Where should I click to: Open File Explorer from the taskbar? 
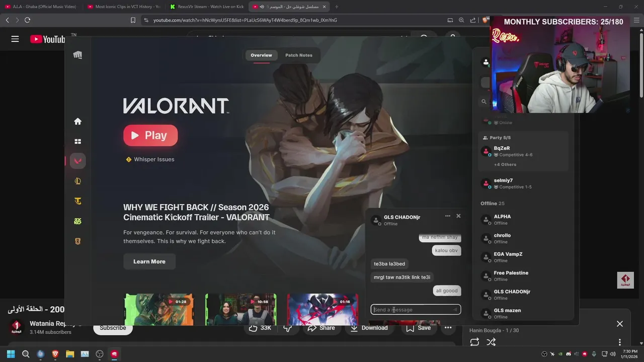pos(70,354)
